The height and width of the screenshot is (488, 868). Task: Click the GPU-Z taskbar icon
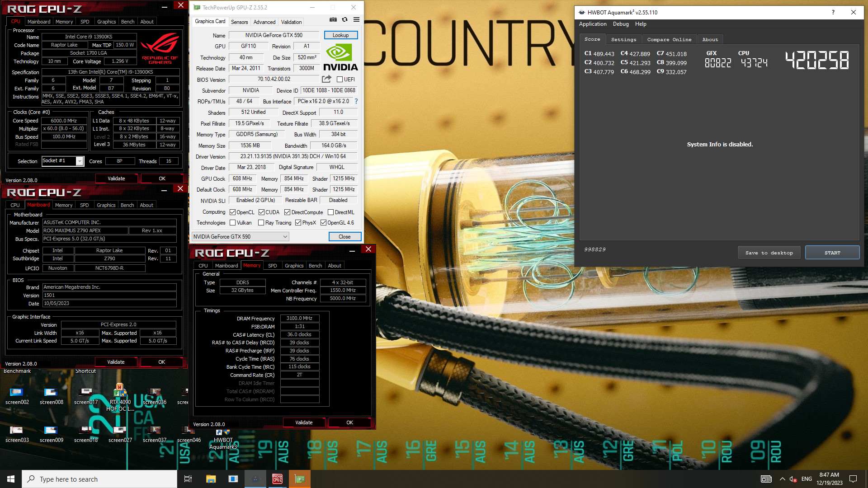(x=300, y=479)
